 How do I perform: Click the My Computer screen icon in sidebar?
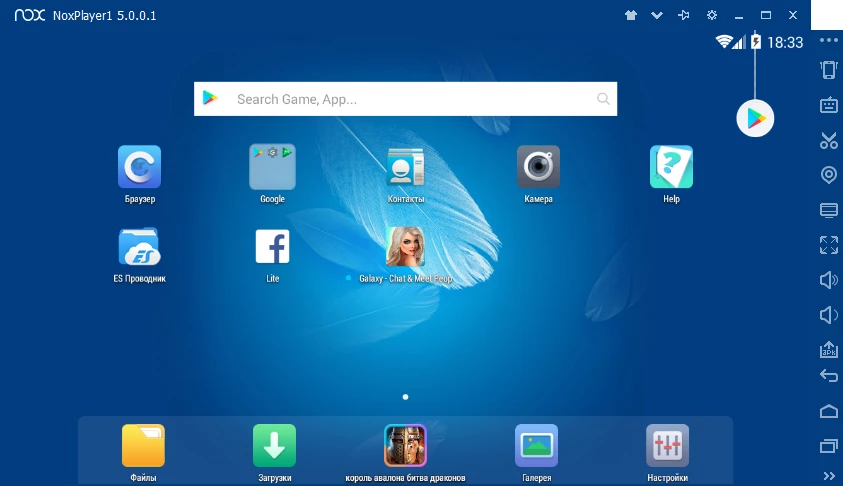828,210
